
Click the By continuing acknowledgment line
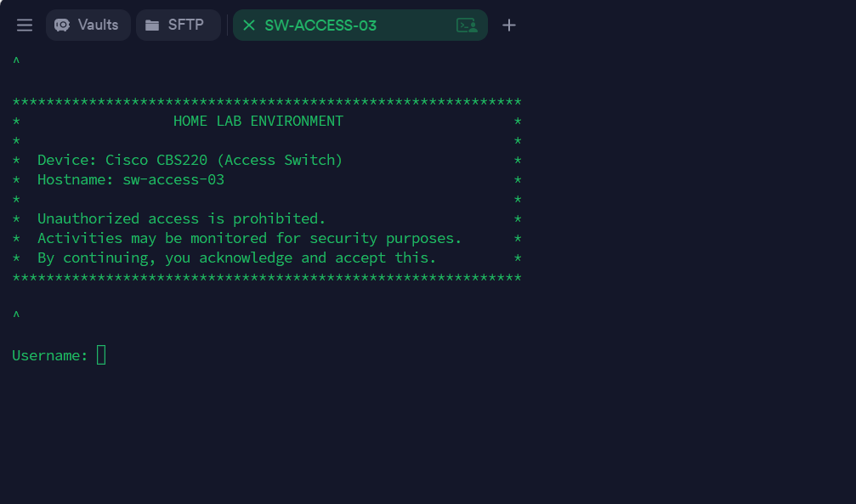click(x=236, y=258)
